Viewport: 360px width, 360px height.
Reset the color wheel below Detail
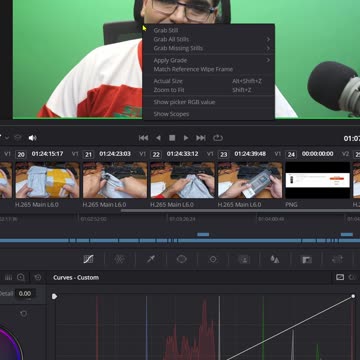click(x=23, y=313)
